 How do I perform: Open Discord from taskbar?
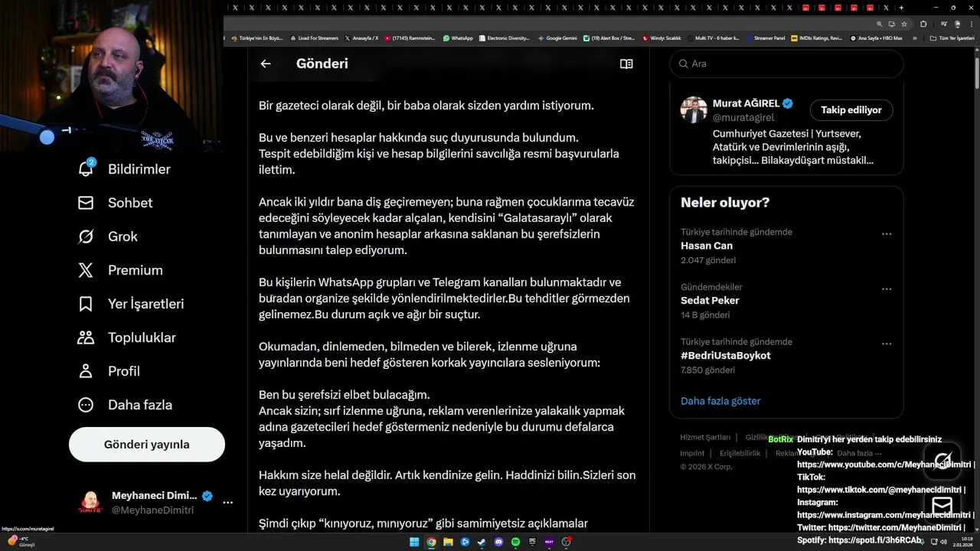(498, 542)
